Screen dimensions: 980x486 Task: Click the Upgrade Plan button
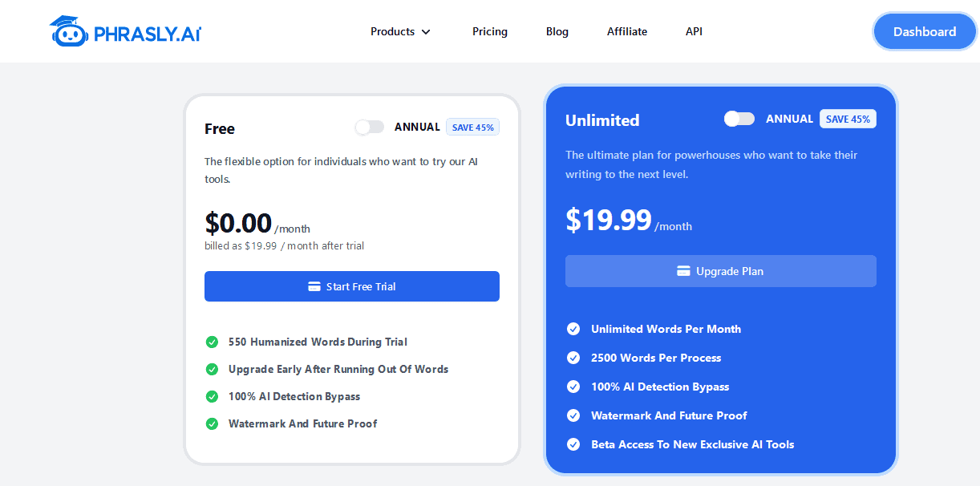(720, 271)
